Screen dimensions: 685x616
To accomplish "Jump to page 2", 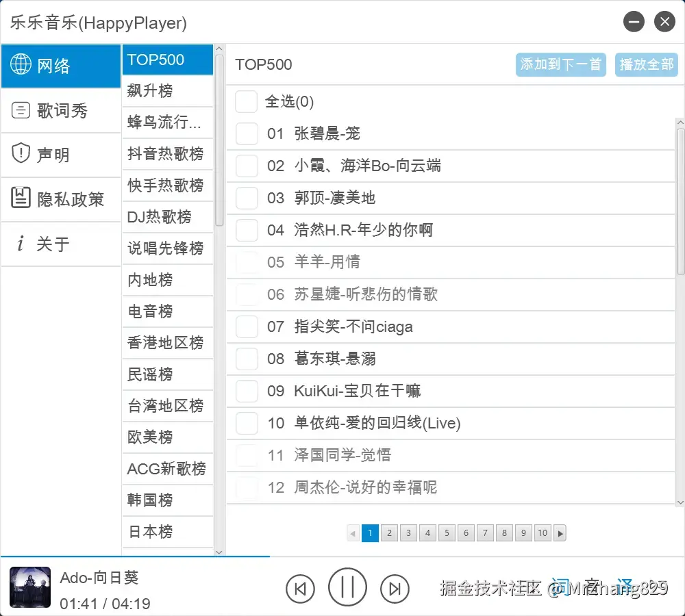I will pyautogui.click(x=389, y=533).
